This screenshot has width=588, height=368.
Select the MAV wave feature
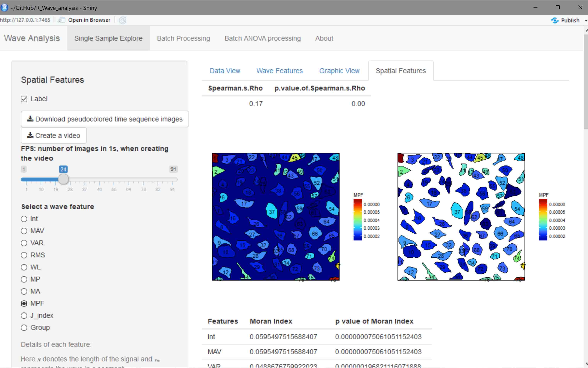(24, 231)
